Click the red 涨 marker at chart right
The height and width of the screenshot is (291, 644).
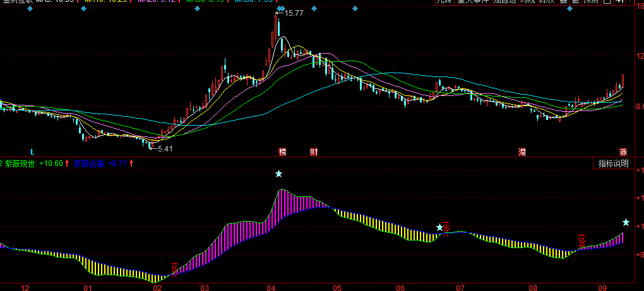coord(623,152)
